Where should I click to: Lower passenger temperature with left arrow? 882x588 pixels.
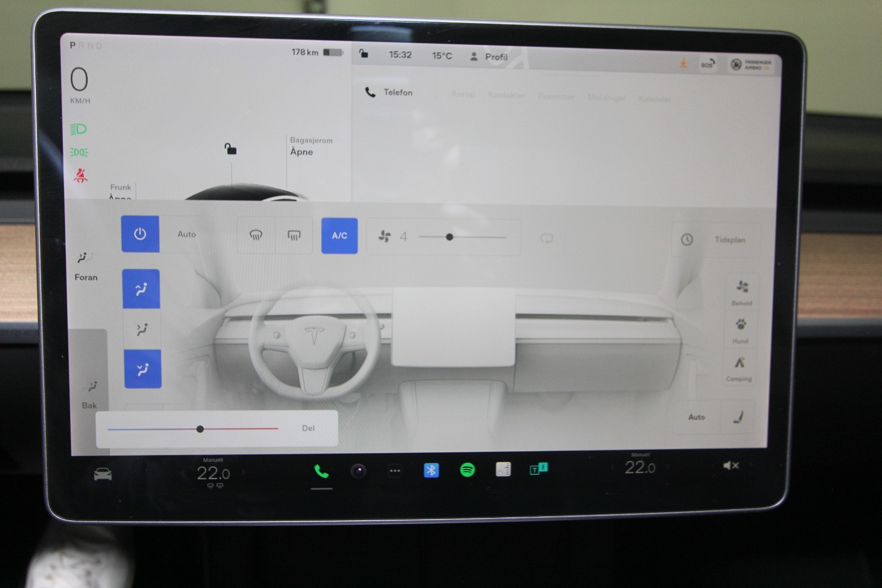point(611,467)
